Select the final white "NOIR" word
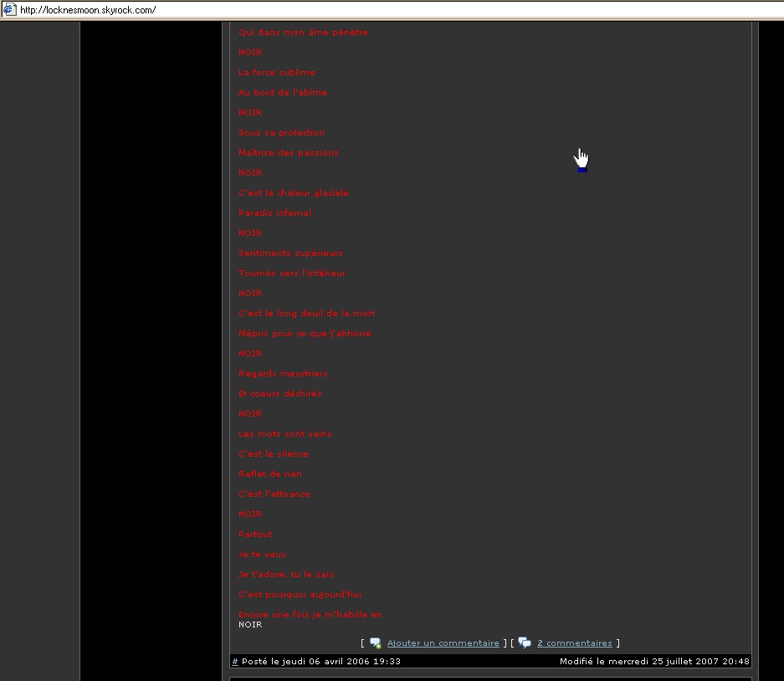Screen dimensions: 784x681 [250, 624]
